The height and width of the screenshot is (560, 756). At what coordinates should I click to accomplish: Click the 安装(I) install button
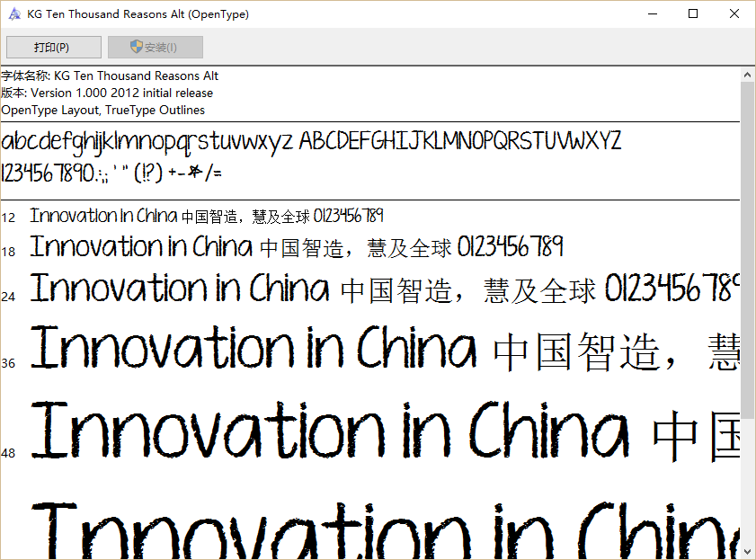[156, 48]
